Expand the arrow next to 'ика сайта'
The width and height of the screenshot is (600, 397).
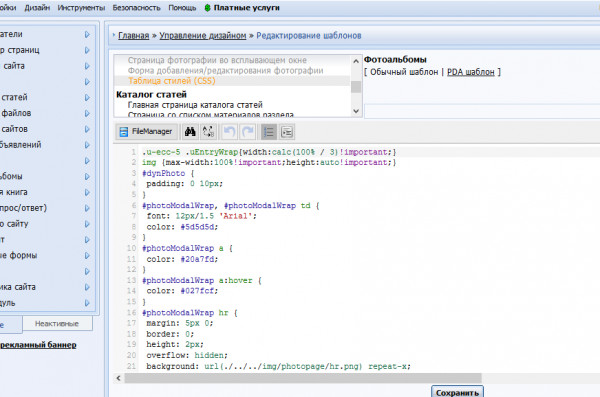point(87,287)
